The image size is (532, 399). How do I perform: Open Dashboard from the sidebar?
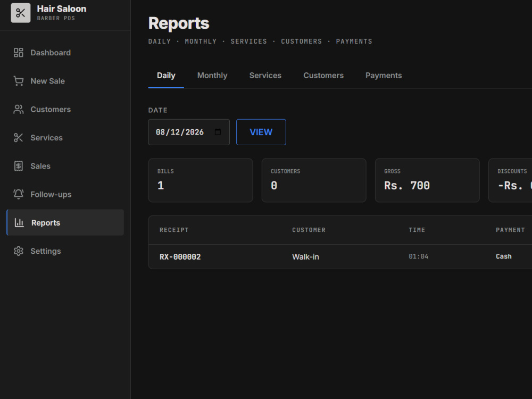pyautogui.click(x=65, y=53)
